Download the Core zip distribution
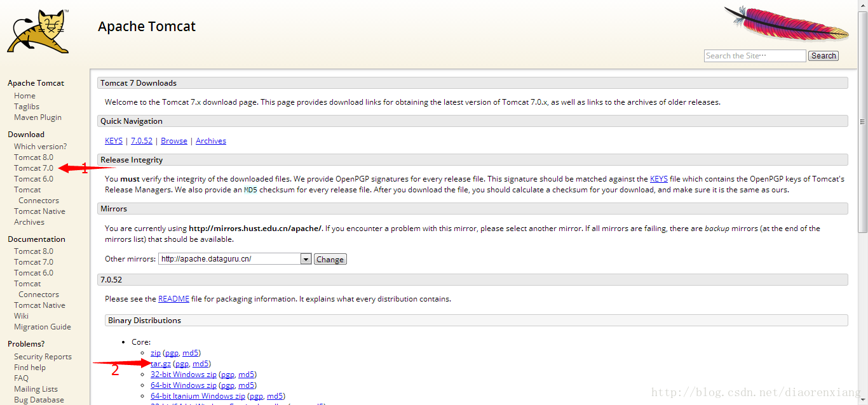The image size is (868, 405). coord(156,353)
